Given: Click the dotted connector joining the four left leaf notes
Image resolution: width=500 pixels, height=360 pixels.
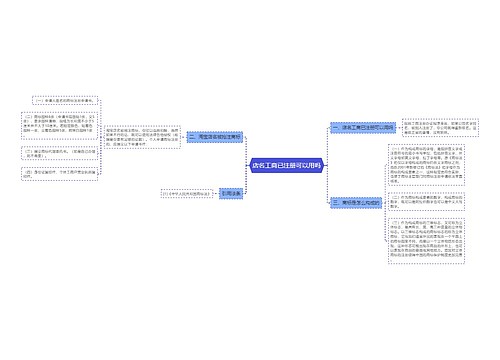Looking at the screenshot, I should (x=101, y=137).
